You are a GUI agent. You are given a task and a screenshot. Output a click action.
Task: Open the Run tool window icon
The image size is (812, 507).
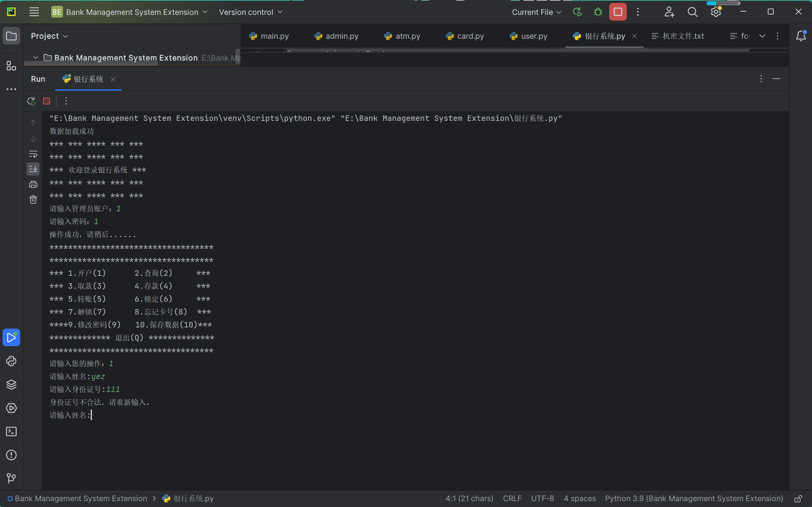click(11, 338)
